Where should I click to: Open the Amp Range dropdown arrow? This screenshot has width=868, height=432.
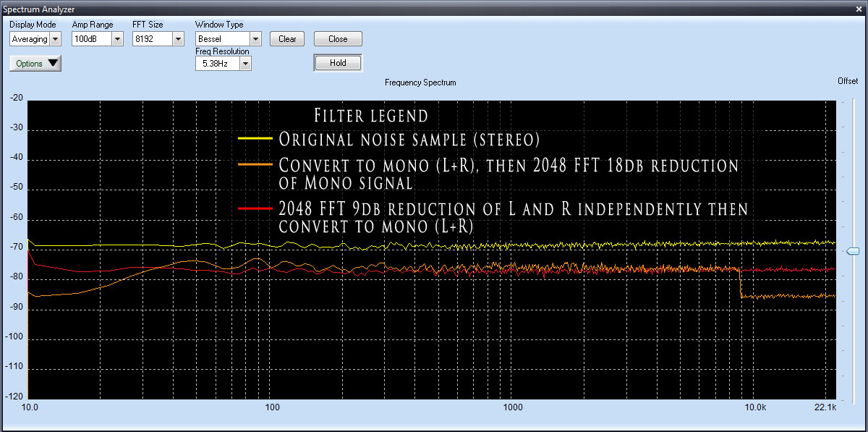pyautogui.click(x=117, y=39)
